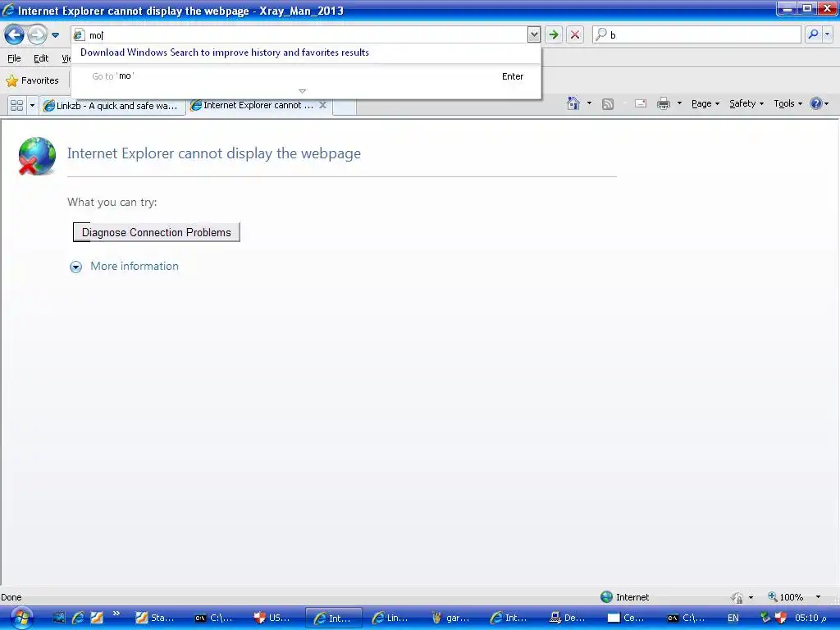
Task: Open the Home button dropdown arrow
Action: 589,103
